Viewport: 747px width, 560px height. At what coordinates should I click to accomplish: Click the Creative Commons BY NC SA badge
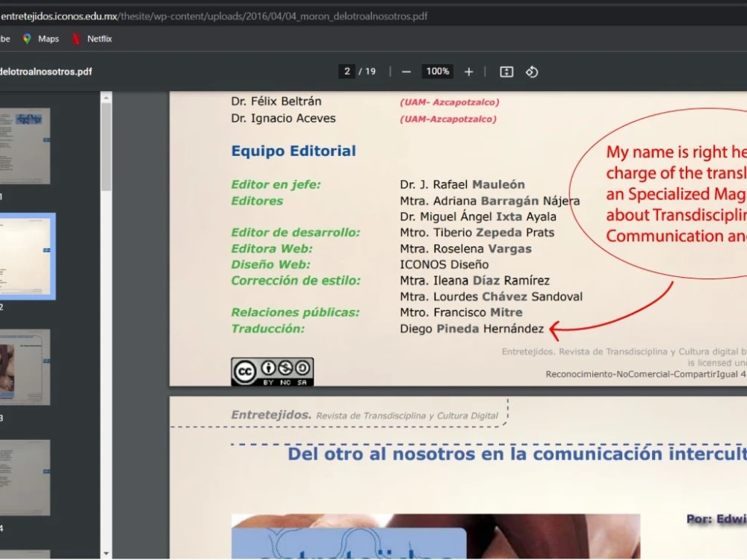(272, 371)
